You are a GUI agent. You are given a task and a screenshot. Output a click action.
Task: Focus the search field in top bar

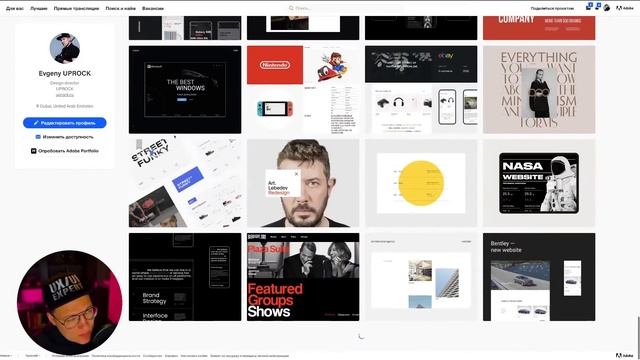point(345,8)
